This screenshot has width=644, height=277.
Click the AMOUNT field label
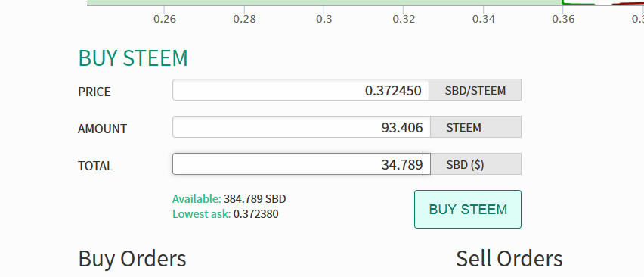point(102,129)
